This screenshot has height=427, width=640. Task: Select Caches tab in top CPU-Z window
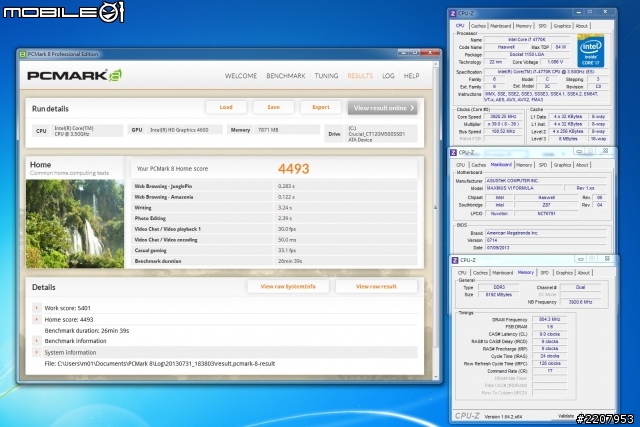tap(478, 26)
